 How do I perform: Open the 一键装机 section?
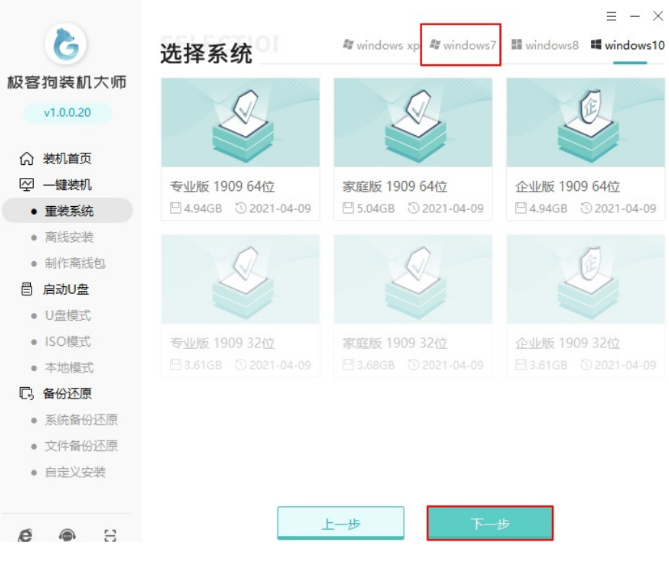tap(67, 184)
